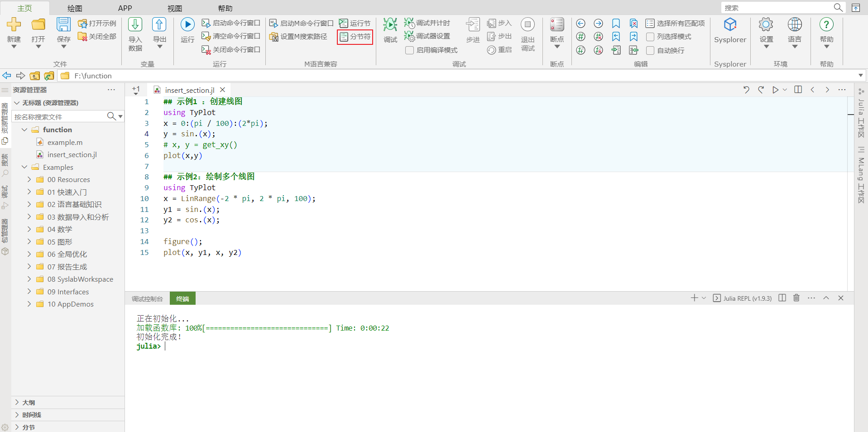This screenshot has height=432, width=868.
Task: Enable auto line wrap (自动换行) checkbox
Action: (650, 50)
